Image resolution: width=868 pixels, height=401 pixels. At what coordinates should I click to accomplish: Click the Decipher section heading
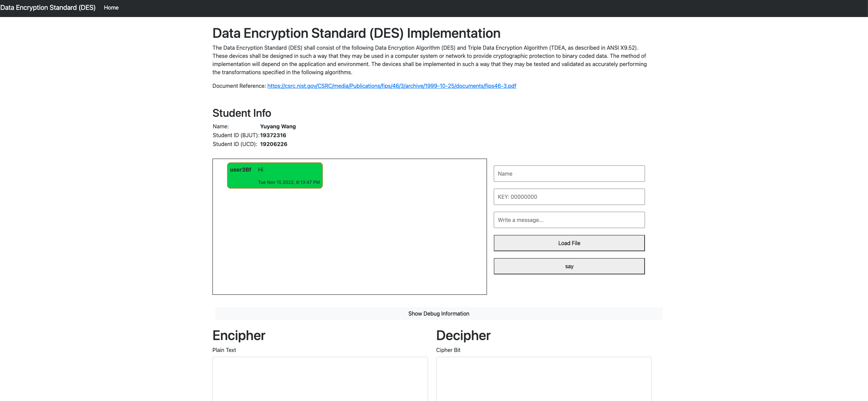pos(463,335)
